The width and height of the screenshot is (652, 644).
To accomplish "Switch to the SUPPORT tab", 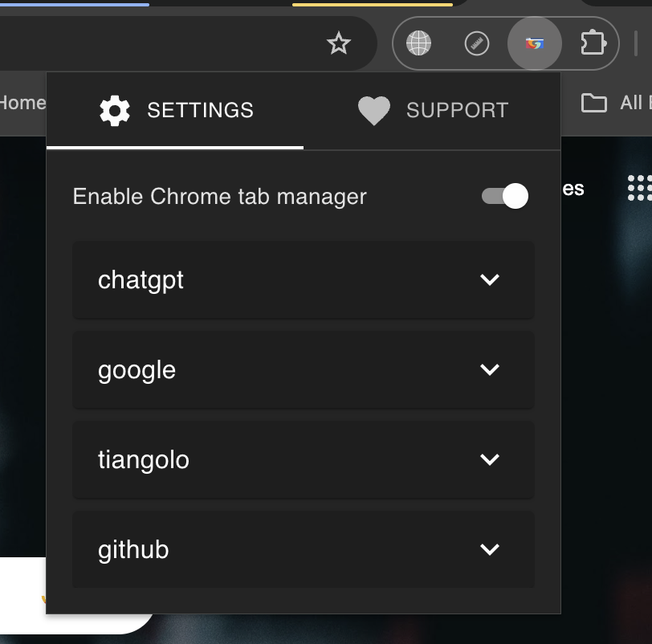I will coord(432,111).
